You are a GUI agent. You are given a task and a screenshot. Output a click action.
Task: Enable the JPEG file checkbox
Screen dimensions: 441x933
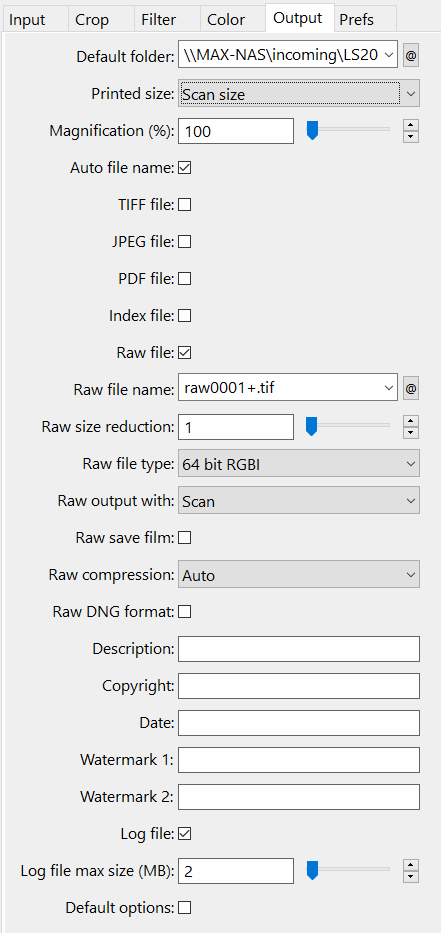[x=184, y=242]
